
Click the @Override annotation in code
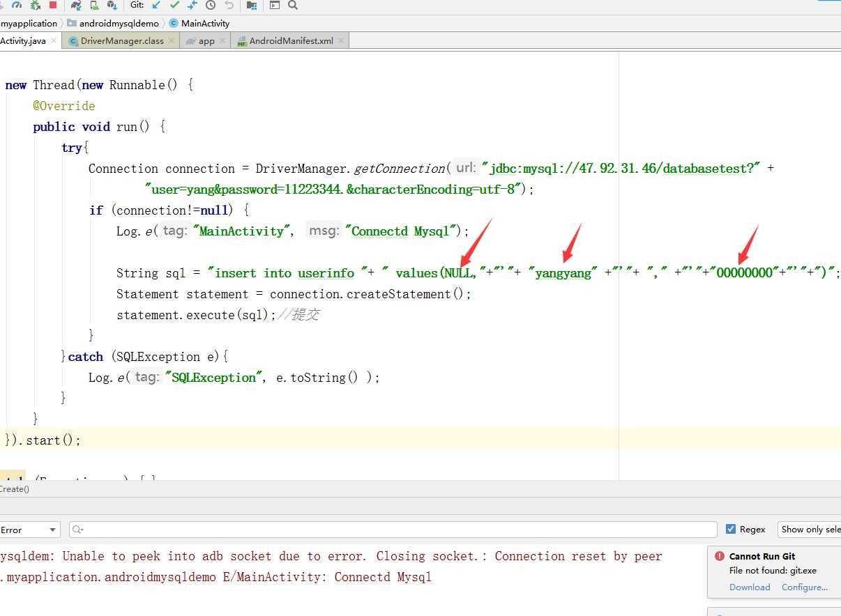click(x=64, y=106)
